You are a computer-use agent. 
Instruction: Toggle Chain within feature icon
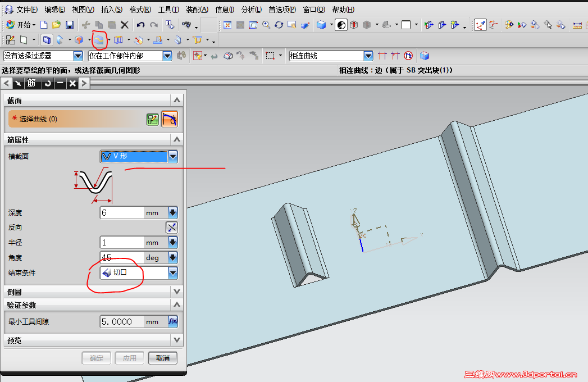tap(408, 56)
